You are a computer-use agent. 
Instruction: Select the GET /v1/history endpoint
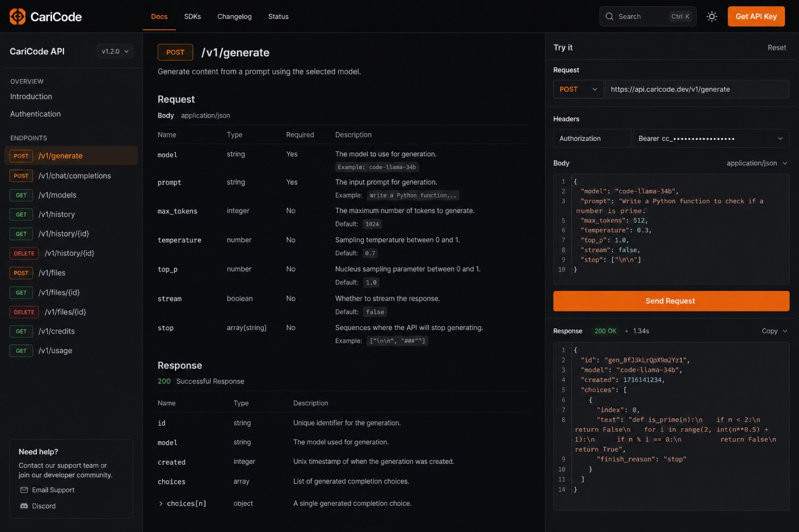coord(71,215)
